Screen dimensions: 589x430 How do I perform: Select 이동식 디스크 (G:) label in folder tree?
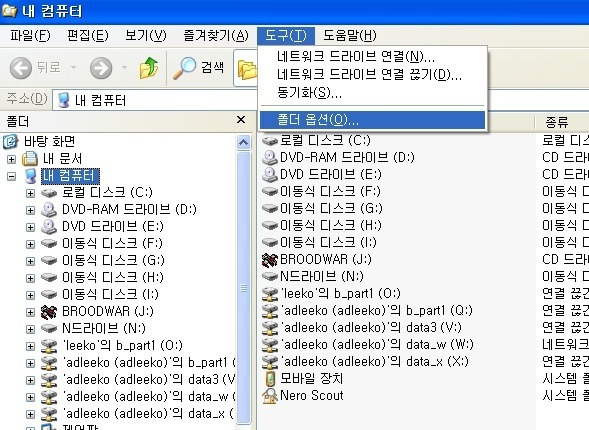tap(113, 260)
